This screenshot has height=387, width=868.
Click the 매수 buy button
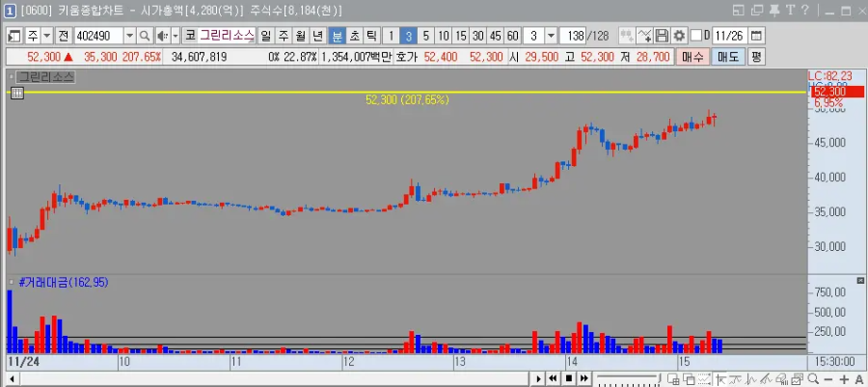[692, 57]
